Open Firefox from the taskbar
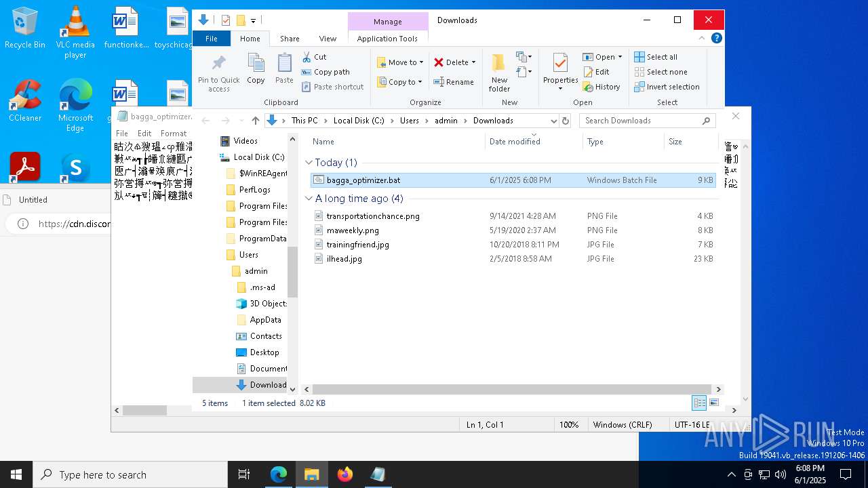 point(345,474)
